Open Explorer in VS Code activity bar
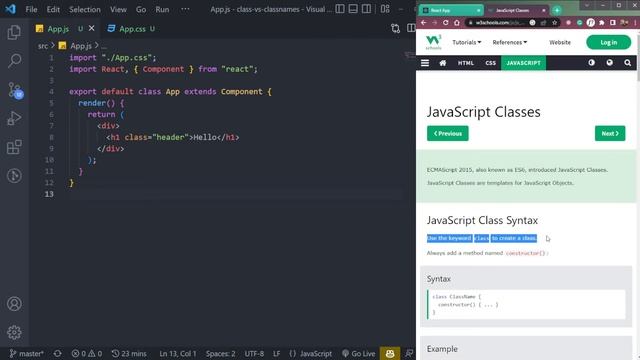 click(14, 33)
